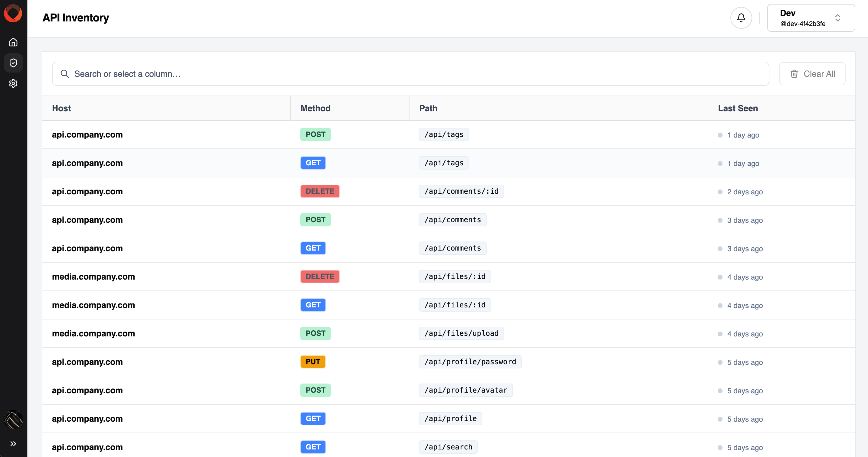Open Settings via the sidebar gear icon
Viewport: 868px width, 457px height.
tap(13, 83)
